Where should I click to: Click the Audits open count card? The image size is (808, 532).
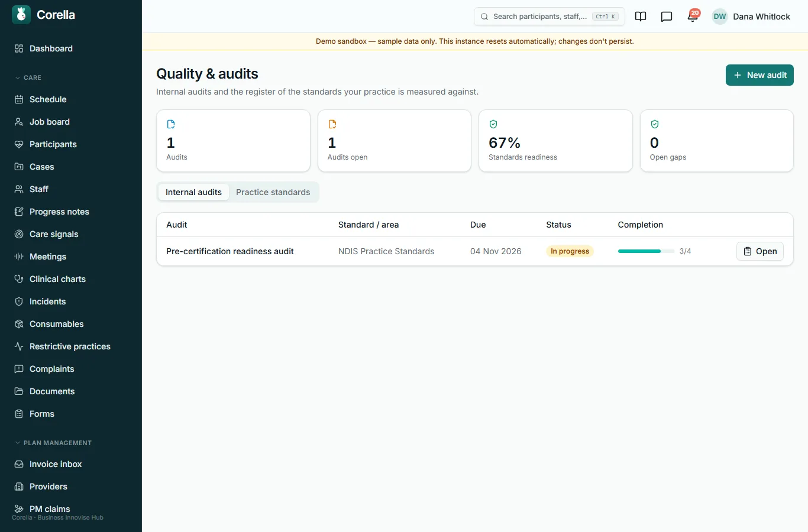[x=395, y=141]
